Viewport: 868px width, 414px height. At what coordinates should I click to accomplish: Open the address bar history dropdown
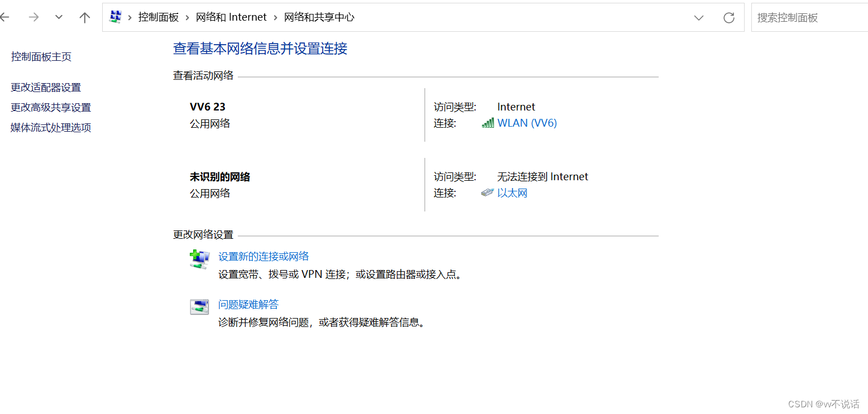[x=699, y=18]
